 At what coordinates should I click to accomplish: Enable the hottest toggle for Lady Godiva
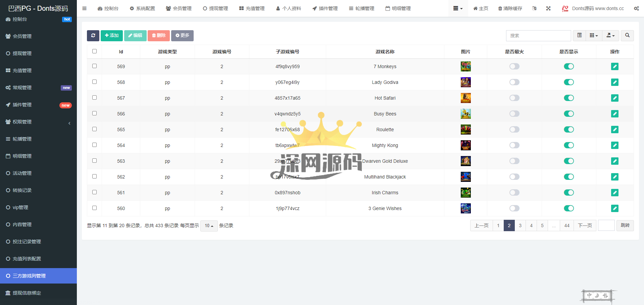click(514, 82)
